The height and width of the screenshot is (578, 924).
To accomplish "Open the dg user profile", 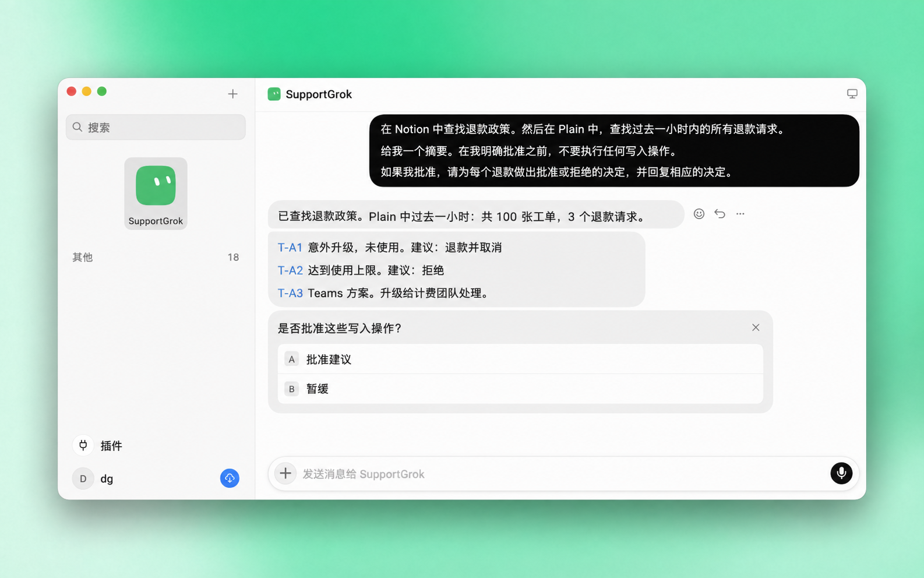I will pyautogui.click(x=107, y=478).
